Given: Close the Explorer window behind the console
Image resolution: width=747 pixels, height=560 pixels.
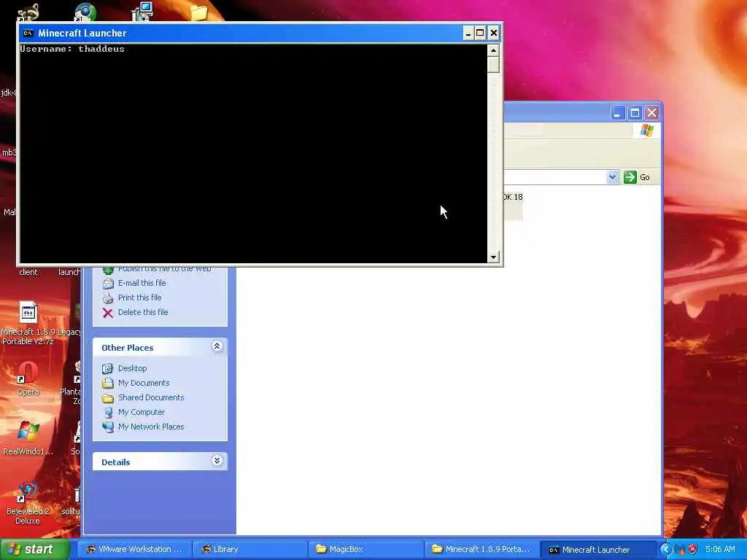Looking at the screenshot, I should click(x=651, y=113).
